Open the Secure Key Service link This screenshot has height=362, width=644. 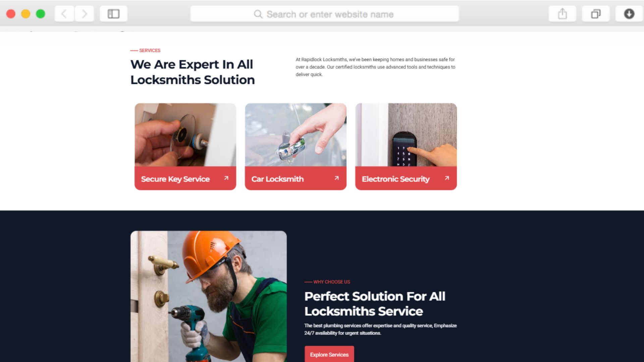click(175, 179)
